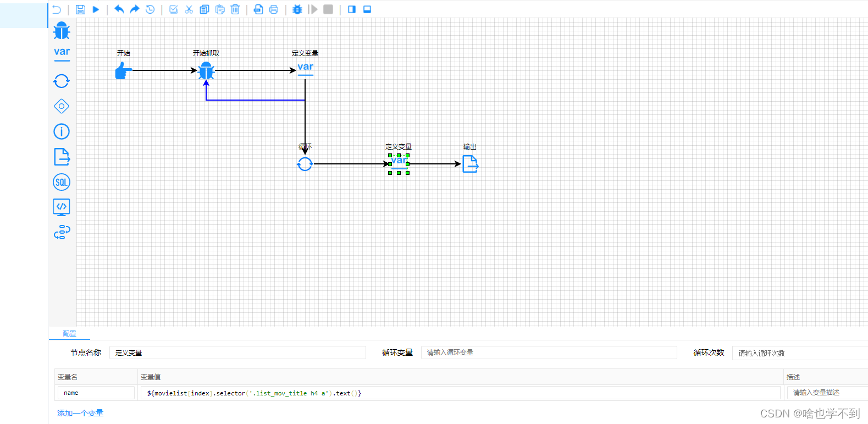Click the select-all checkbox icon in toolbar
Viewport: 868px width, 424px height.
174,9
